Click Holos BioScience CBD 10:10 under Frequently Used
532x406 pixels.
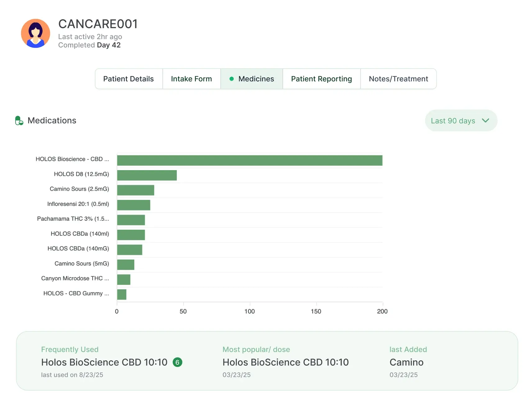pyautogui.click(x=104, y=362)
